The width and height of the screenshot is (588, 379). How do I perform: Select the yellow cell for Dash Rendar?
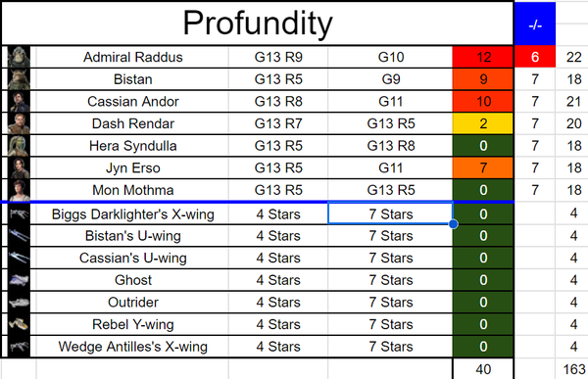(483, 123)
